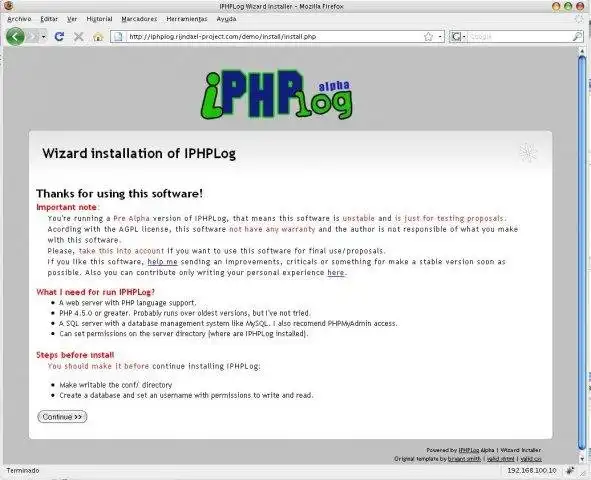
Task: Open the IPHPLog link in the footer
Action: (469, 450)
